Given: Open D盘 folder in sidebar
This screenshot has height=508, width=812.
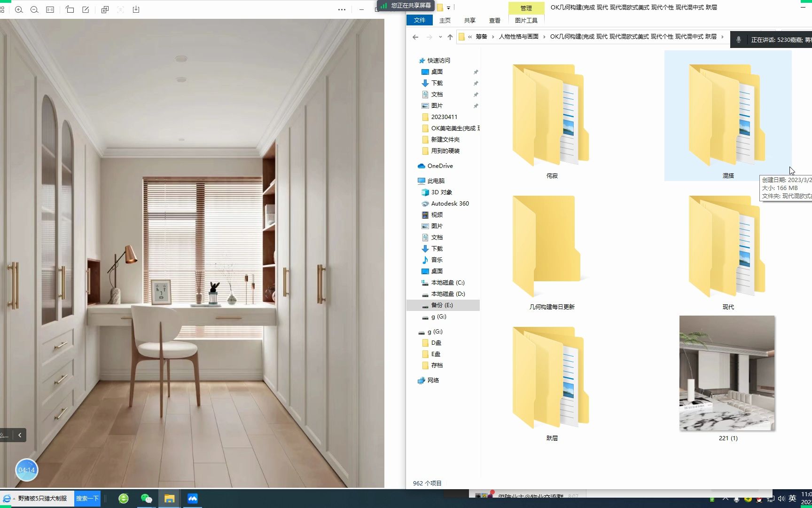Looking at the screenshot, I should 436,343.
